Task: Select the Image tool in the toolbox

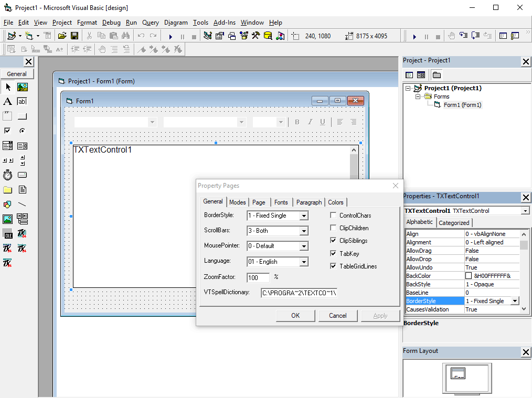Action: click(x=8, y=219)
